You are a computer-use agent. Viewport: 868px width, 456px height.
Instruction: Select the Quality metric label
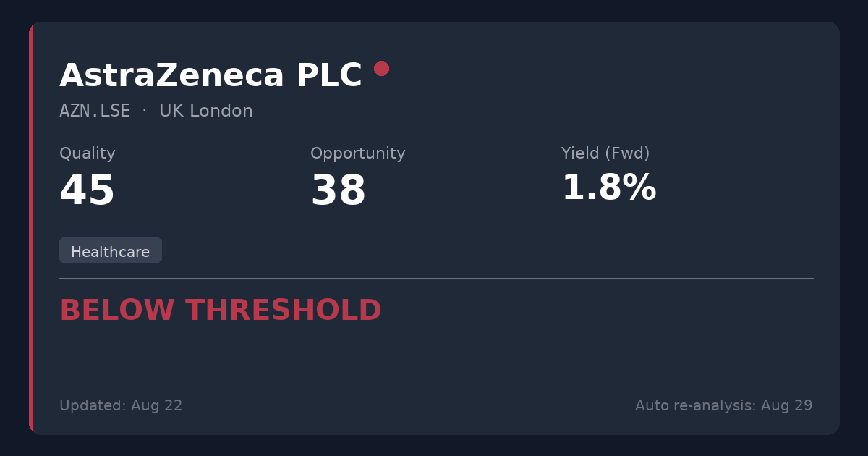(x=88, y=153)
